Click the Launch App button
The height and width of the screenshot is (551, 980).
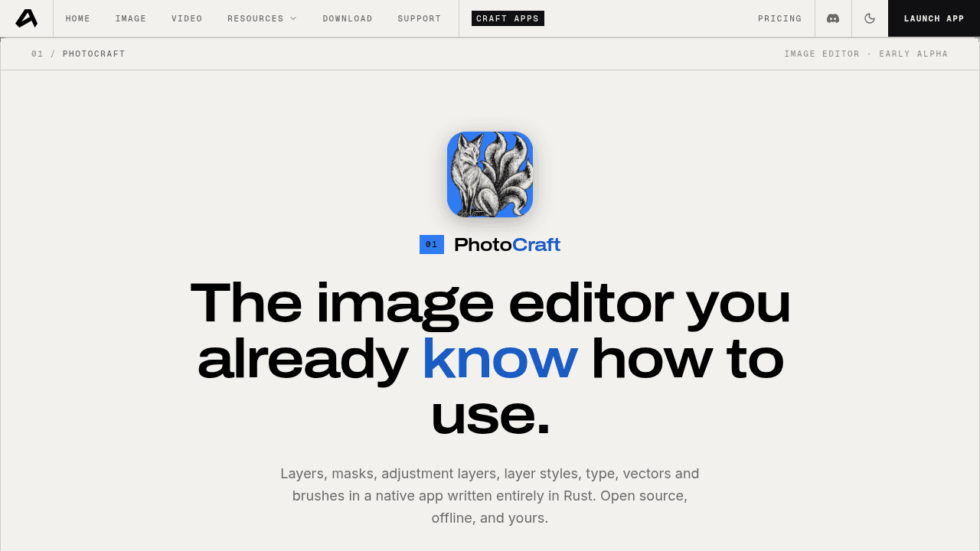[x=934, y=18]
